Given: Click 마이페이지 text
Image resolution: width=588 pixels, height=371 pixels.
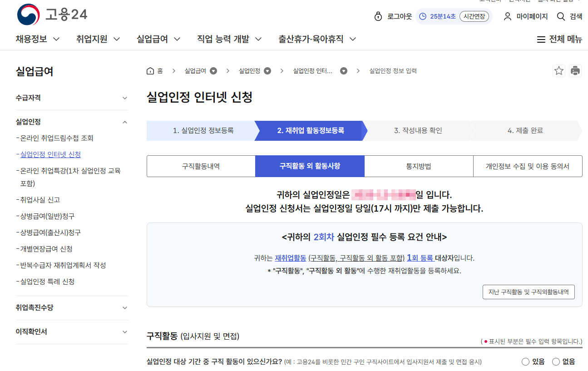Looking at the screenshot, I should click(x=532, y=16).
